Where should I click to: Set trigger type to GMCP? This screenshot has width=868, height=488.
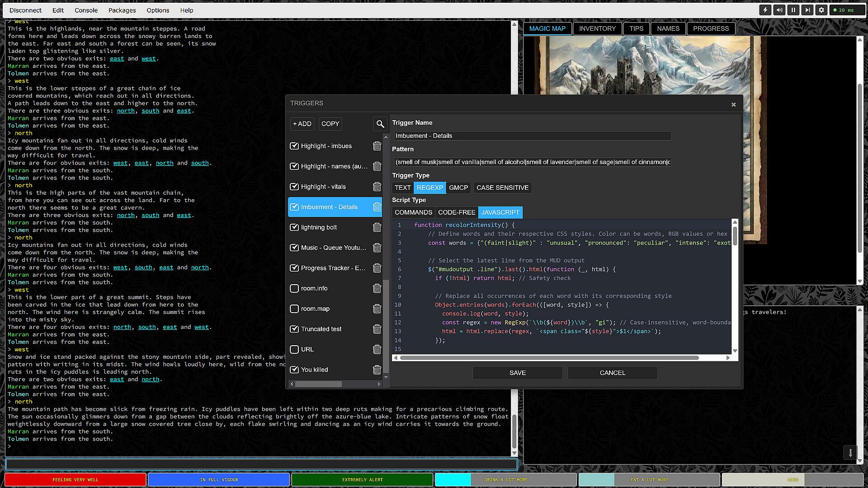coord(458,188)
